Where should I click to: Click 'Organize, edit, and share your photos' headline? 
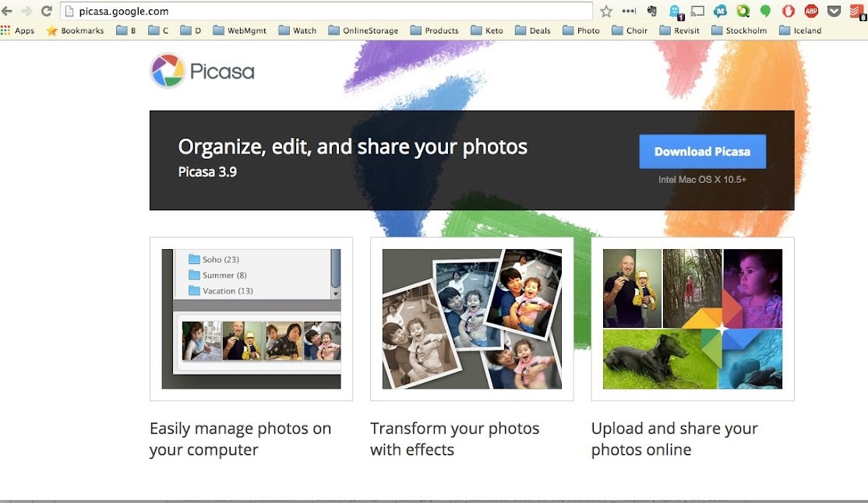click(x=353, y=146)
